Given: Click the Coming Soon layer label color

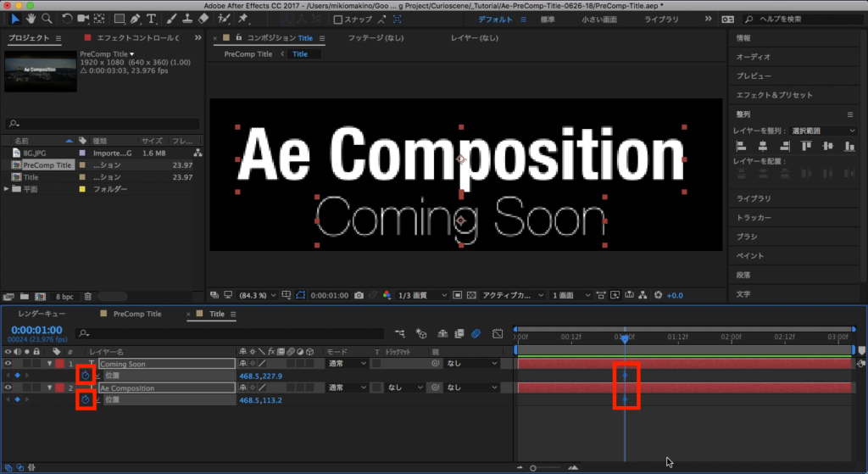Looking at the screenshot, I should [x=60, y=364].
